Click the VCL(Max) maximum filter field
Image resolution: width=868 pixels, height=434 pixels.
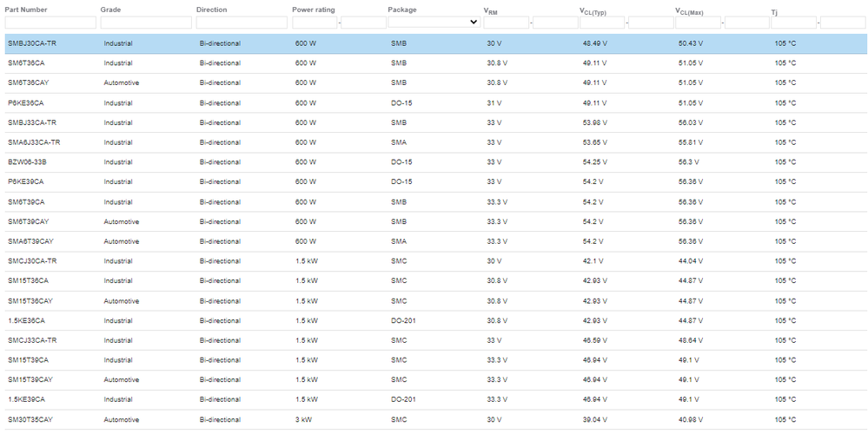(x=746, y=23)
